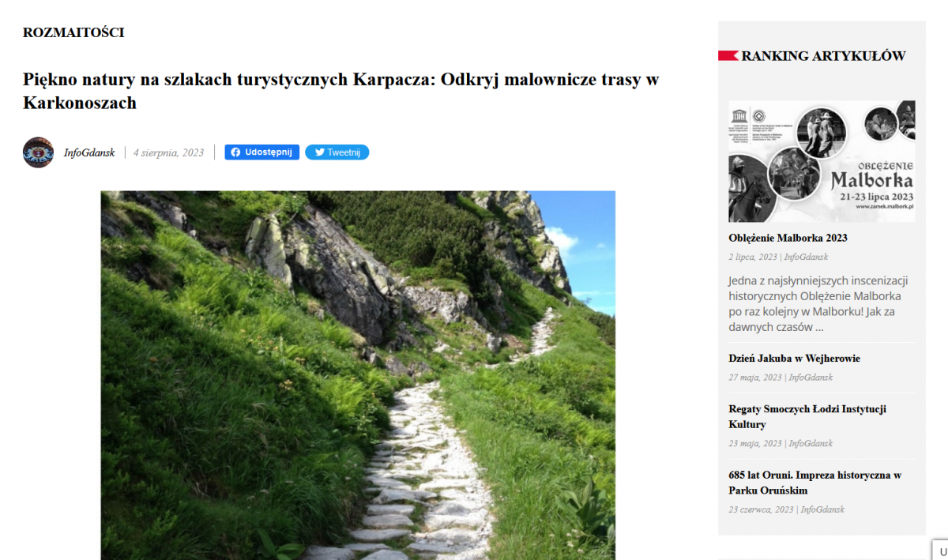
Task: Click the red flag beside Ranking Artykułów
Action: coord(728,55)
